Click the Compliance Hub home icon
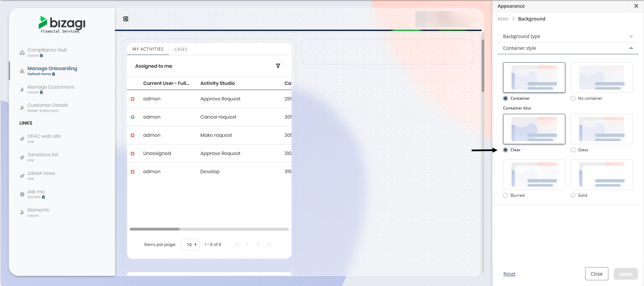Screen dimensions: 644x286 coord(22,53)
